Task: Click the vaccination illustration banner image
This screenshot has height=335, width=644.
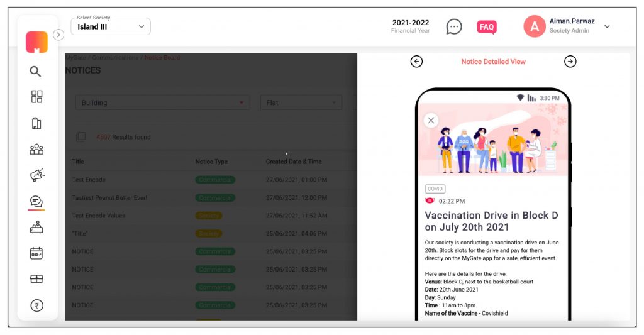Action: (493, 140)
